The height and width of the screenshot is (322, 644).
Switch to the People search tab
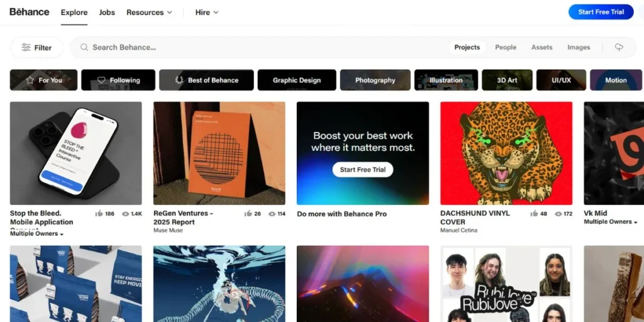point(506,47)
